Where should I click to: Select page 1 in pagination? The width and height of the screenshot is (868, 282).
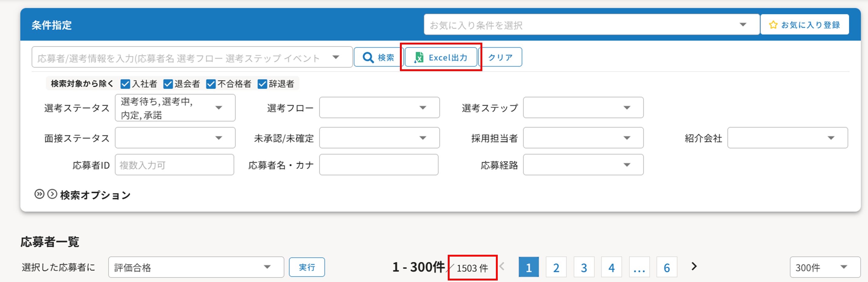click(x=529, y=267)
